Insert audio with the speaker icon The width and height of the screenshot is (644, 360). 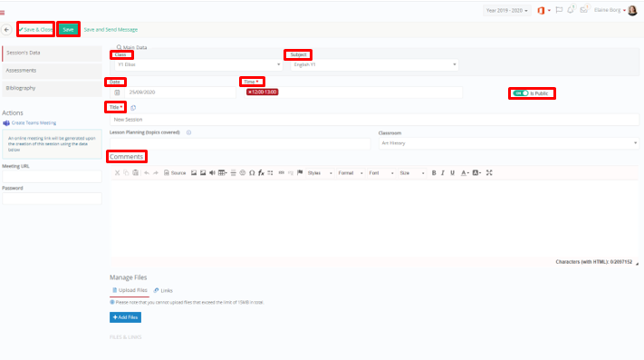point(212,173)
